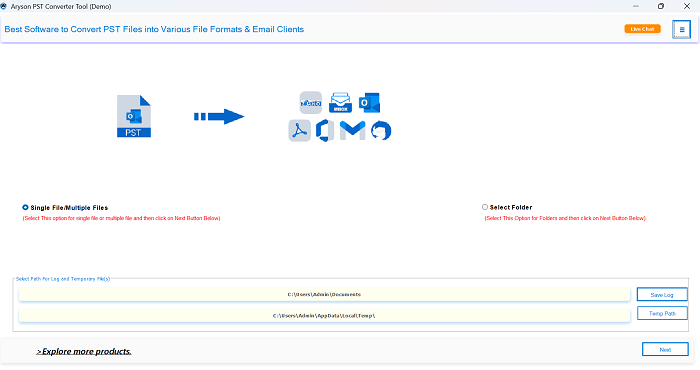Click the Office 365 icon
This screenshot has height=370, width=700.
325,131
